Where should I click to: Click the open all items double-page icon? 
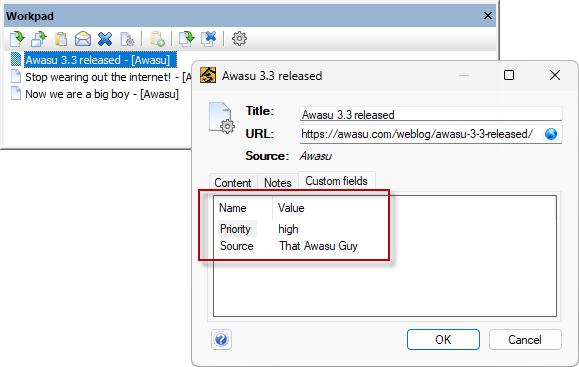point(187,38)
